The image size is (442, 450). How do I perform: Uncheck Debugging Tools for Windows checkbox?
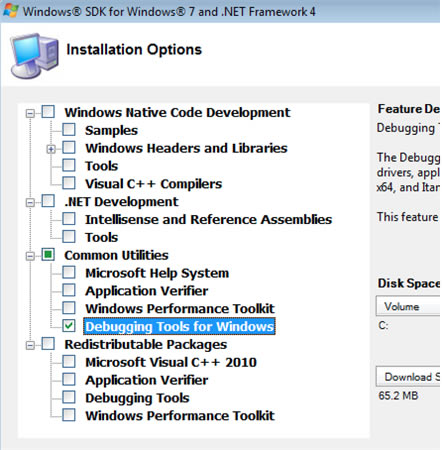pyautogui.click(x=69, y=326)
